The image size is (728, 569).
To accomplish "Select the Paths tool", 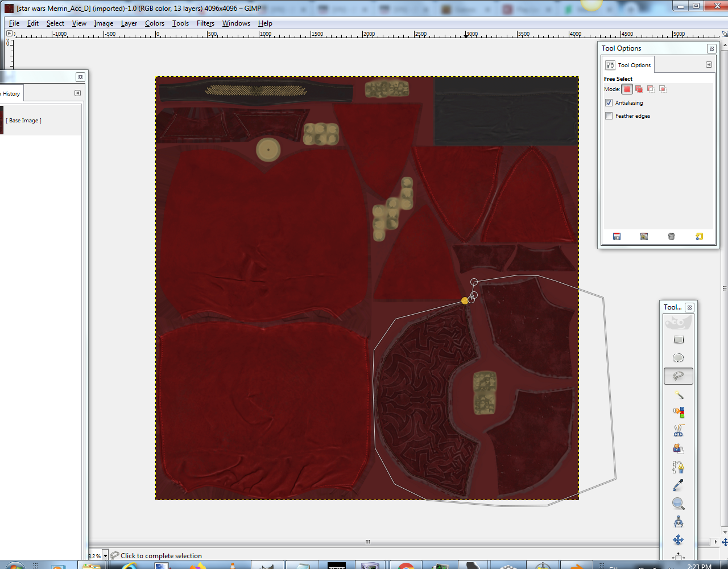I will 679,467.
